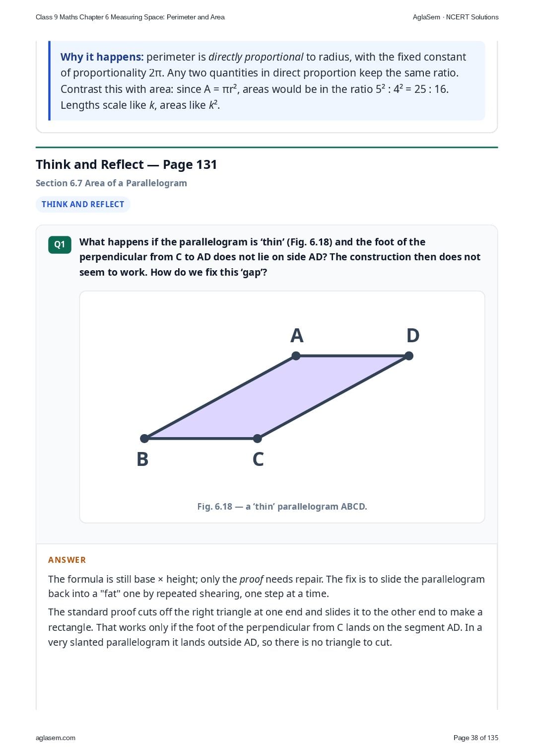The image size is (534, 756).
Task: Click the AglaSem NCERT Solutions header text
Action: pyautogui.click(x=456, y=17)
